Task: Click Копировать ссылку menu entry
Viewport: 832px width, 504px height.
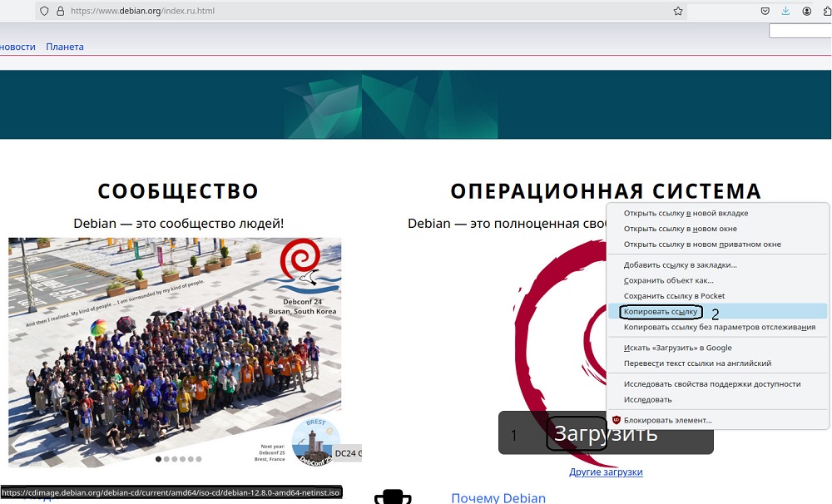Action: pos(717,311)
